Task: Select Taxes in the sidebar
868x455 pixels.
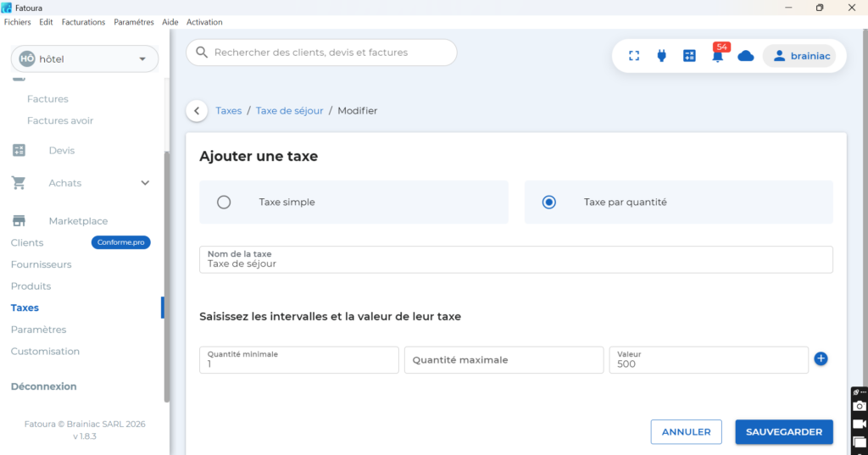Action: click(25, 308)
